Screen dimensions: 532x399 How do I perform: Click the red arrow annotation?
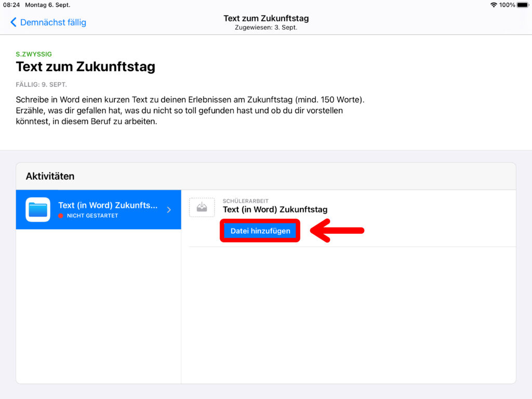pos(337,231)
